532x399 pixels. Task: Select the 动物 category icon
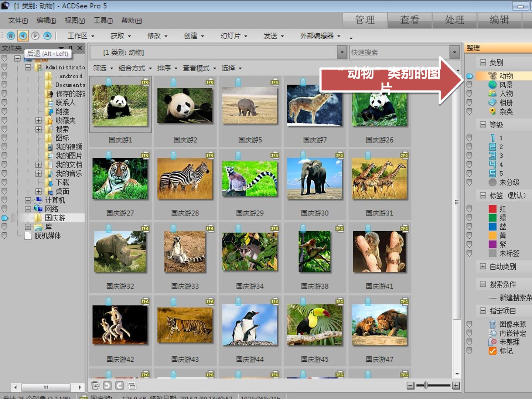click(492, 76)
